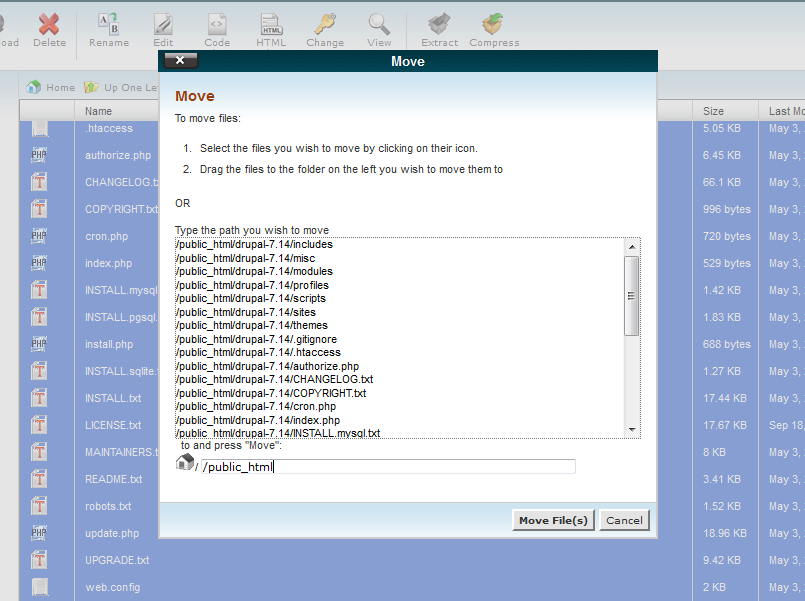Select the Extract icon in the toolbar
Image resolution: width=805 pixels, height=601 pixels.
(438, 25)
